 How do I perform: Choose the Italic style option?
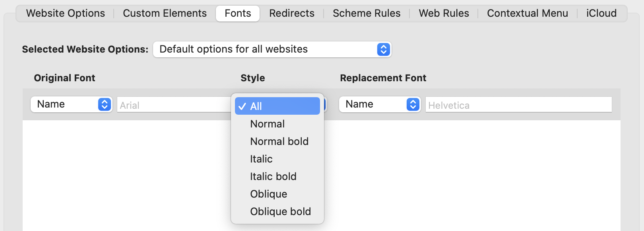(261, 159)
